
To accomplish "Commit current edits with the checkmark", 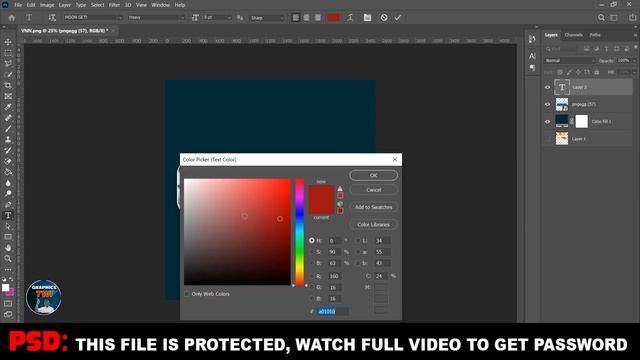I will (398, 18).
